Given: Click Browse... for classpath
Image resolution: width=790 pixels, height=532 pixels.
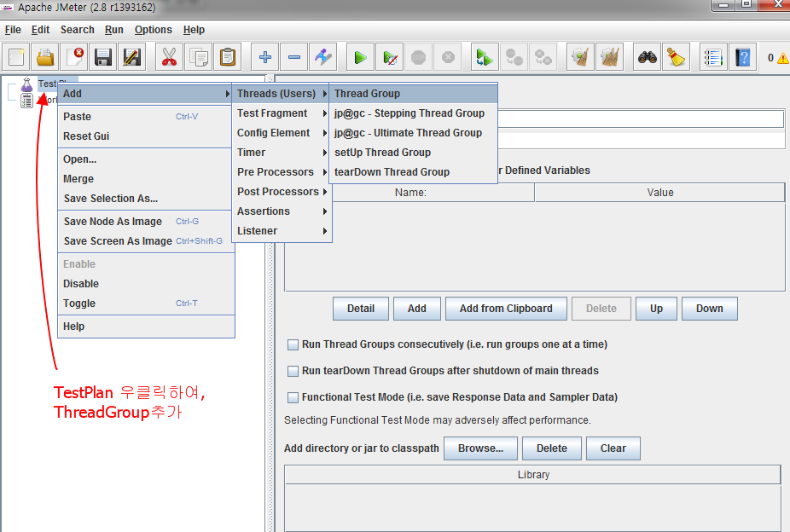Looking at the screenshot, I should (480, 448).
